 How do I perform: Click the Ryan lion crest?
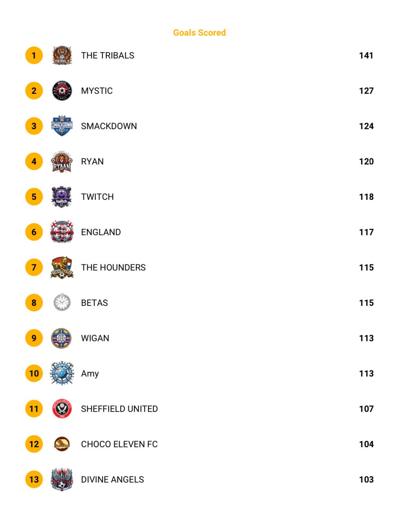click(62, 161)
